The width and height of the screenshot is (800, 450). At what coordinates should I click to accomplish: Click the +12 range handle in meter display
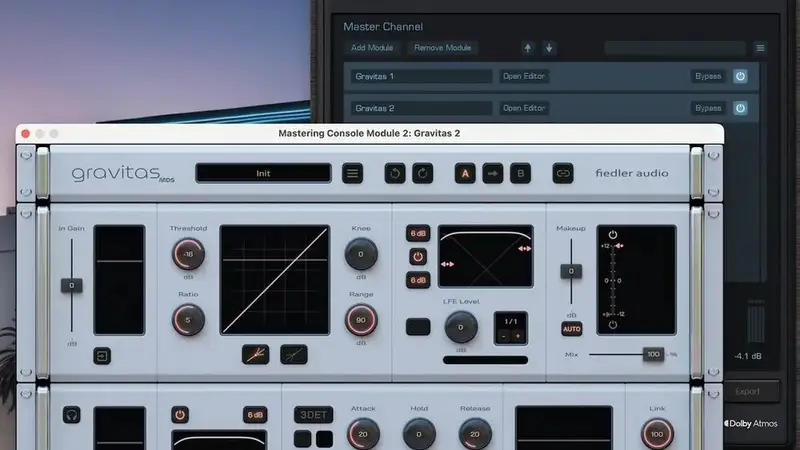click(619, 246)
